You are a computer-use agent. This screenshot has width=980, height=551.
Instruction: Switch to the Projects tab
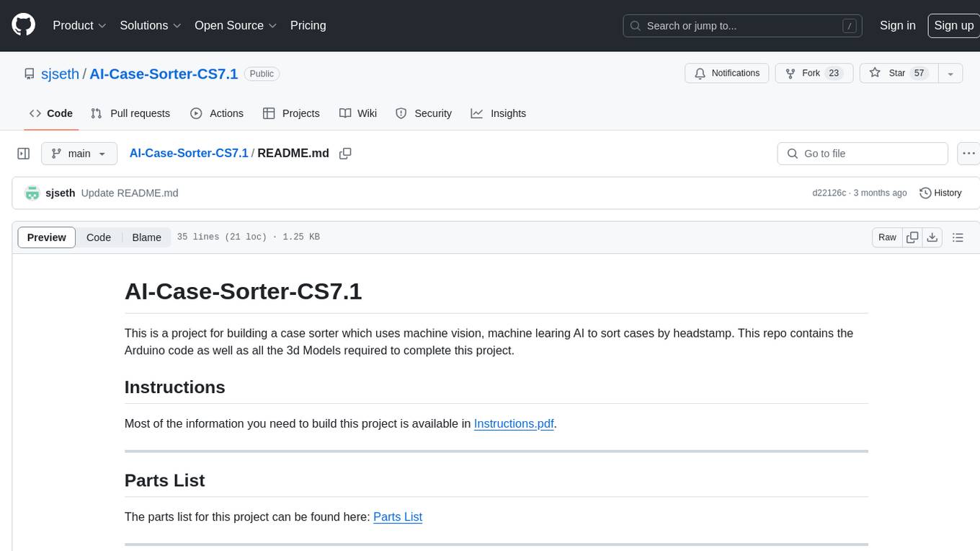pos(291,113)
